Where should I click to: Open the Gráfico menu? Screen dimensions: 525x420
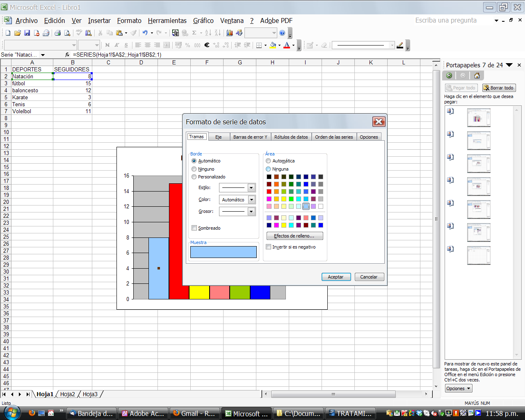tap(203, 21)
